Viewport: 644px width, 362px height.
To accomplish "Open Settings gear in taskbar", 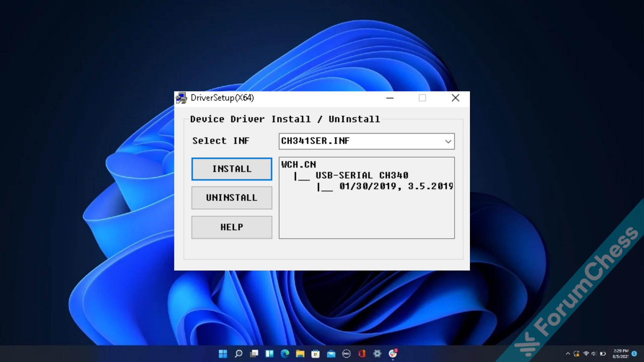I will coord(377,354).
